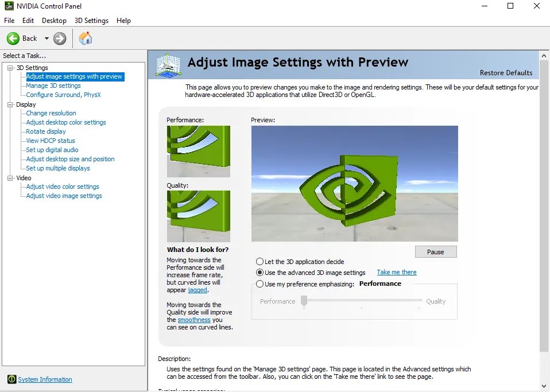
Task: Click the smoothness help link
Action: (x=194, y=320)
